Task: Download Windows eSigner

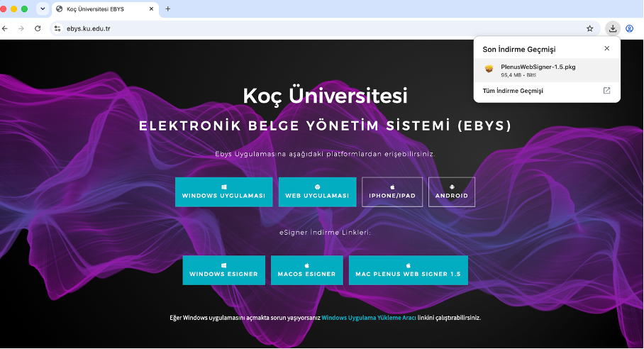Action: [x=224, y=270]
